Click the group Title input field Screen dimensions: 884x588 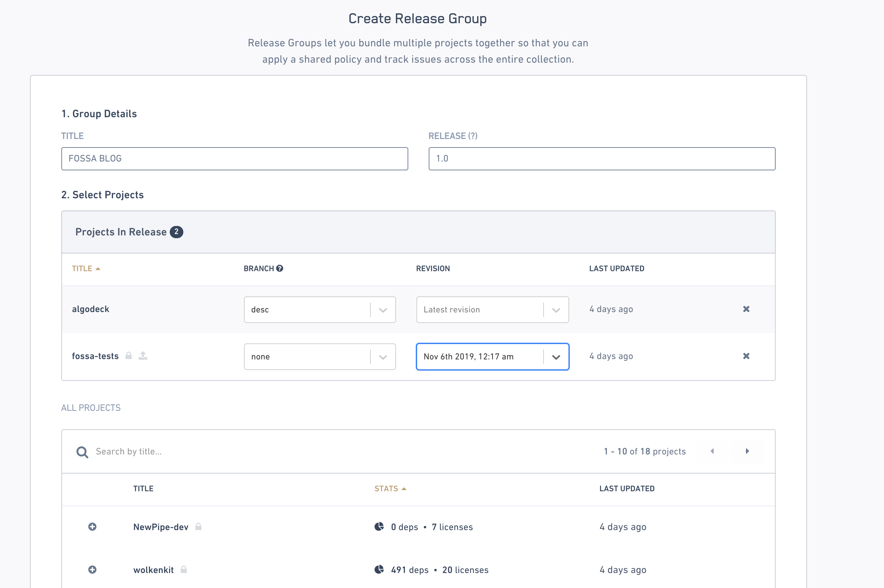234,159
